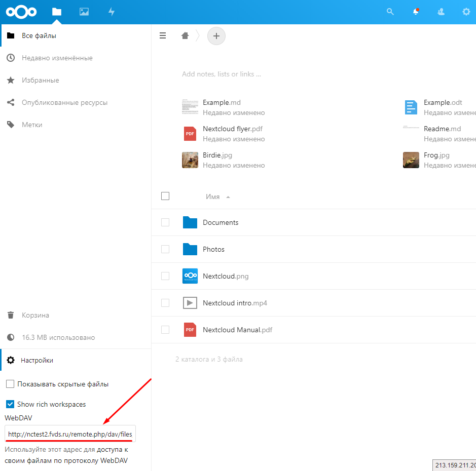476x471 pixels.
Task: Open recent file Example.odt
Action: coord(440,107)
